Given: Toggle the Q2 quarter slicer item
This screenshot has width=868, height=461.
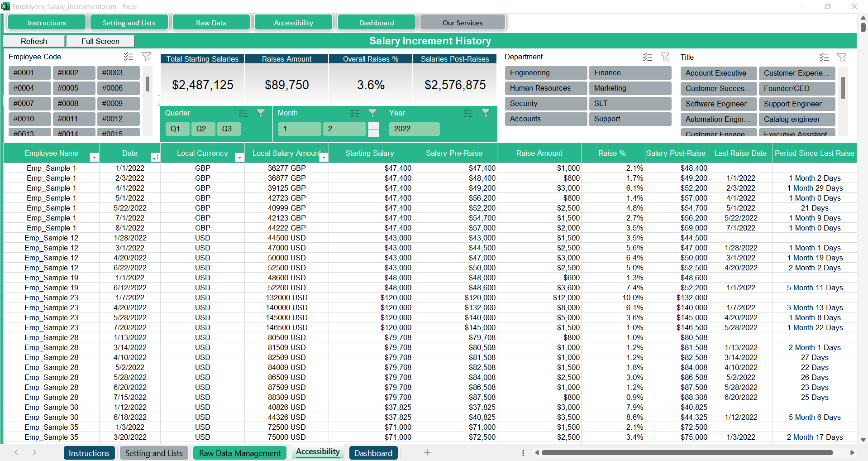Looking at the screenshot, I should click(x=201, y=129).
